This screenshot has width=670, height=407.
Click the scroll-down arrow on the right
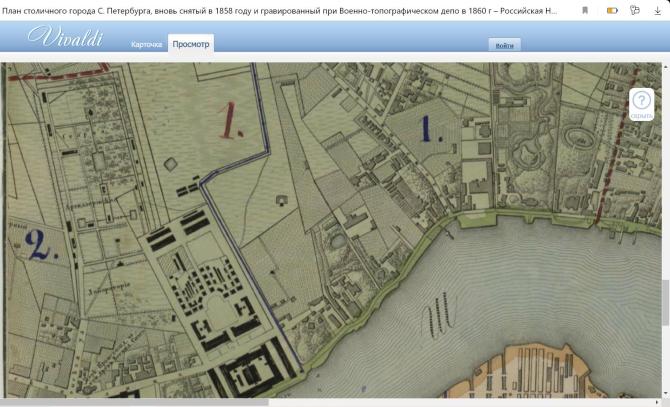tap(665, 392)
